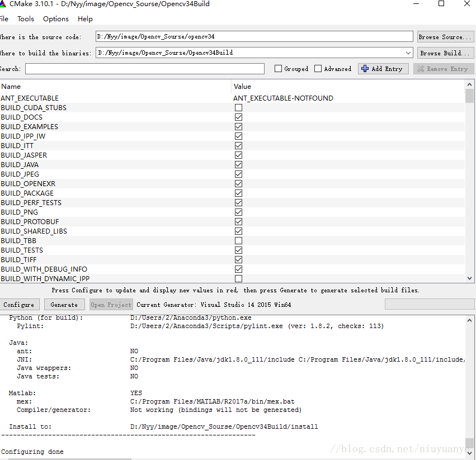This screenshot has width=476, height=460.
Task: Maximize the CMake window
Action: [441, 4]
